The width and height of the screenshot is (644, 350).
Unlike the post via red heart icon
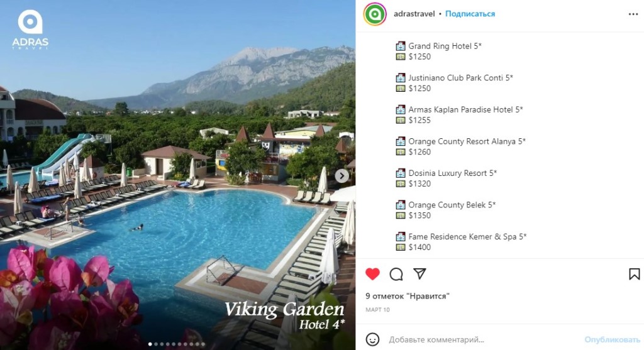tap(372, 274)
